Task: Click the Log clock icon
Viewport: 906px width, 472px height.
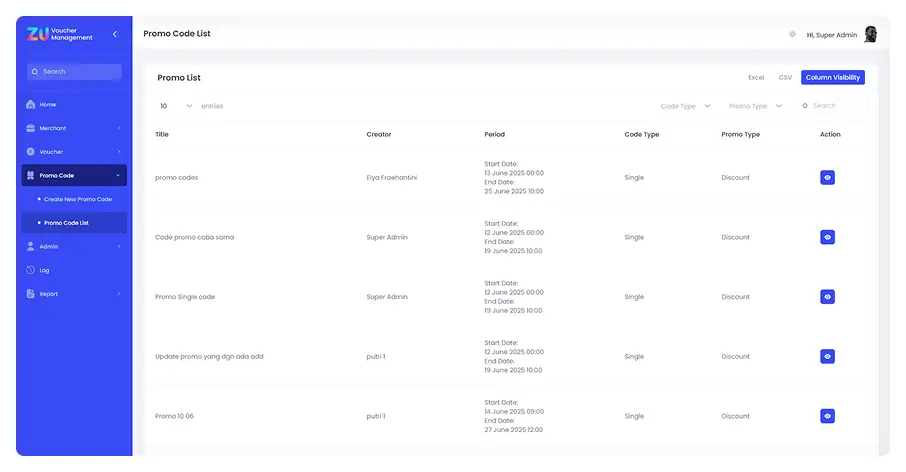Action: pos(31,270)
